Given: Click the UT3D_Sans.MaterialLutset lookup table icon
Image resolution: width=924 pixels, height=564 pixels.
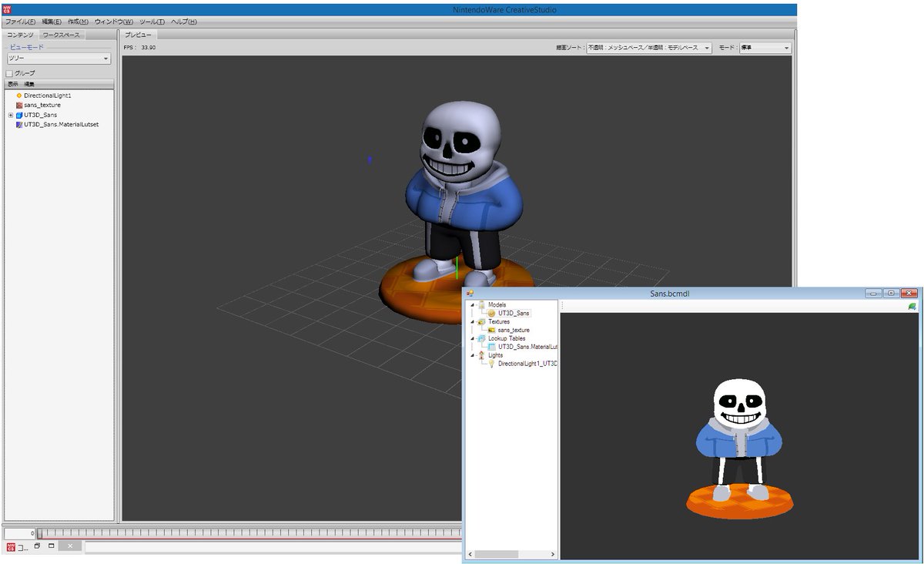Looking at the screenshot, I should (x=18, y=124).
